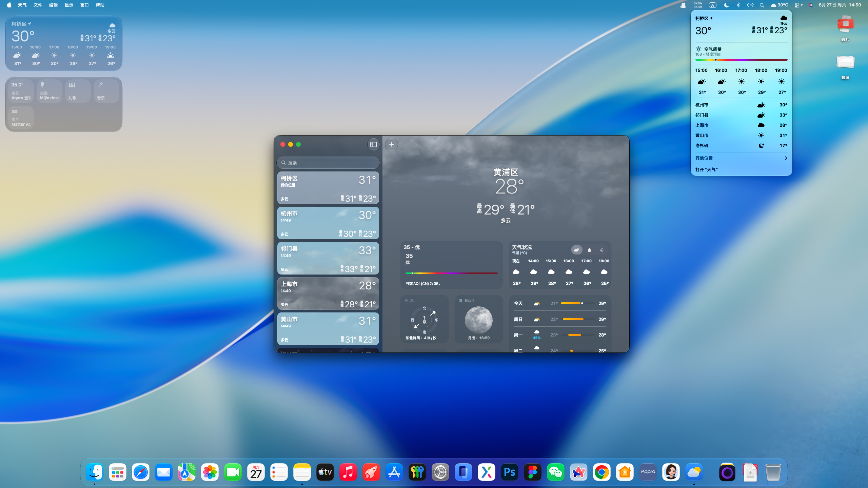Viewport: 868px width, 488px height.
Task: Open the 影片 desktop item
Action: coord(845,28)
